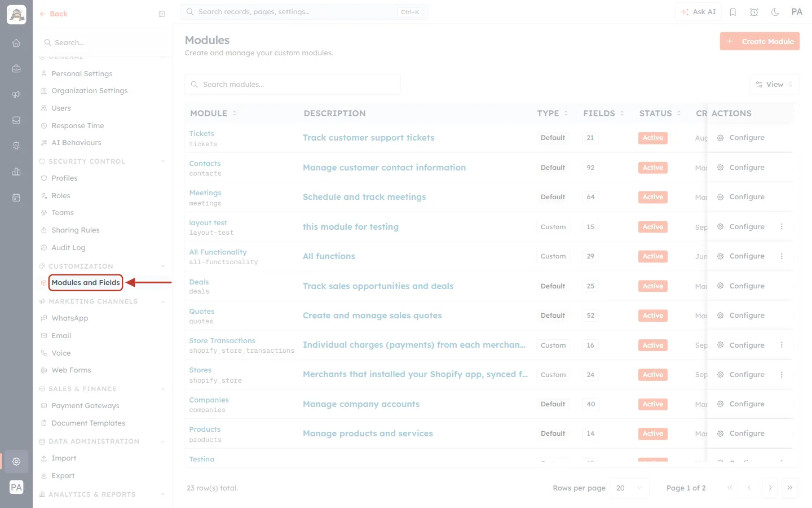
Task: Open the Contacts module link
Action: click(x=205, y=164)
